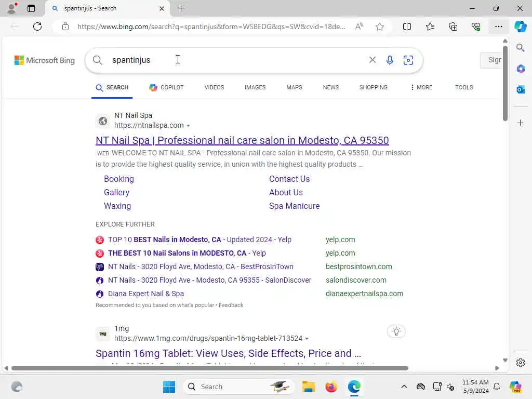Open the Contact Us sitelink

(289, 179)
